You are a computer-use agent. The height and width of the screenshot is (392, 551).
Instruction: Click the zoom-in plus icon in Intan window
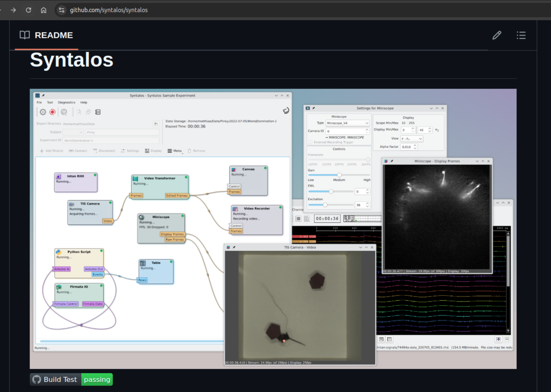(x=498, y=339)
